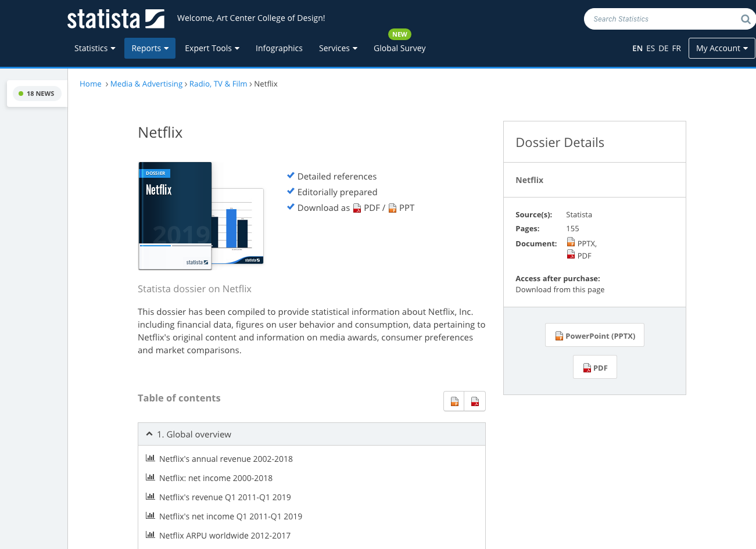This screenshot has width=756, height=549.
Task: Open the Expert Tools dropdown menu
Action: pos(212,48)
